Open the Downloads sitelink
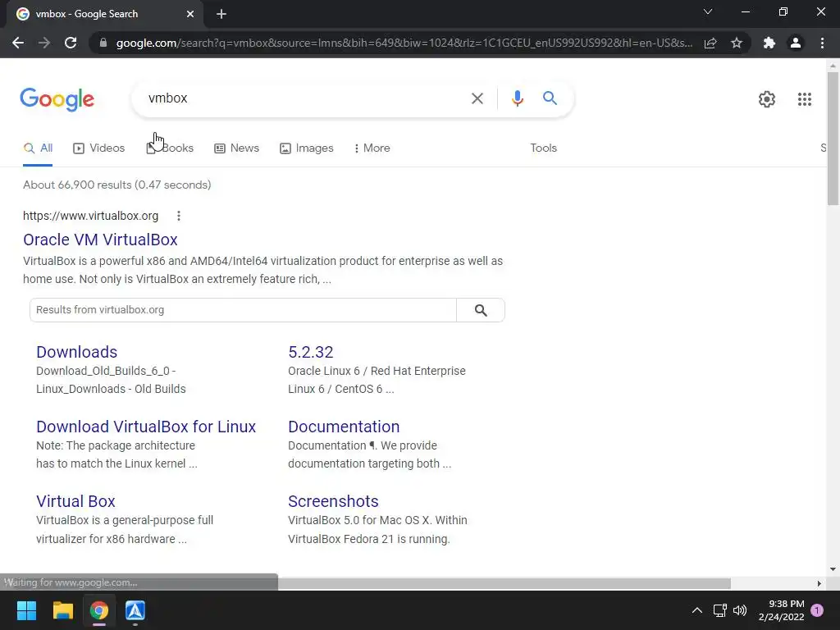Viewport: 840px width, 630px height. (x=76, y=352)
